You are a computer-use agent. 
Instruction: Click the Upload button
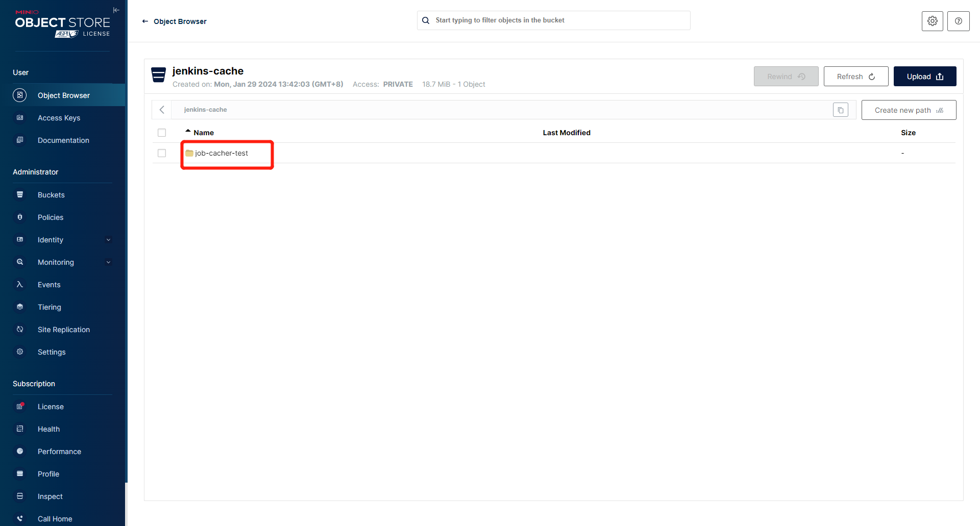point(924,77)
